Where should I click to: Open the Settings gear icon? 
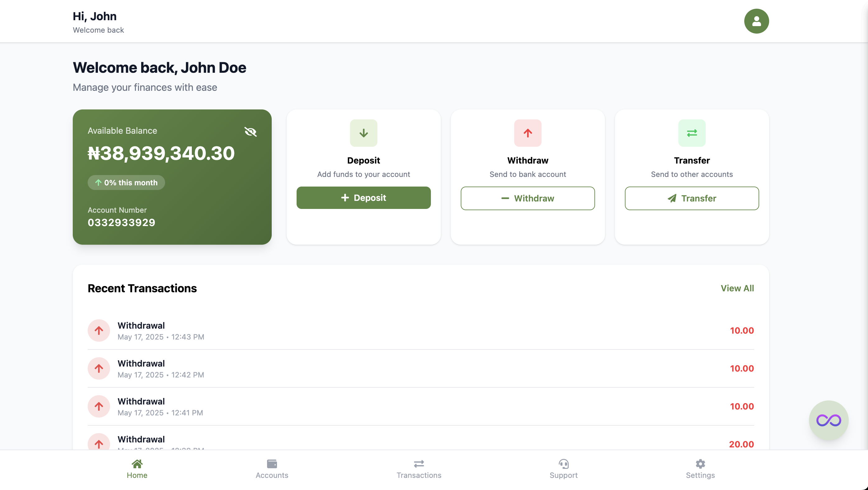(x=700, y=464)
